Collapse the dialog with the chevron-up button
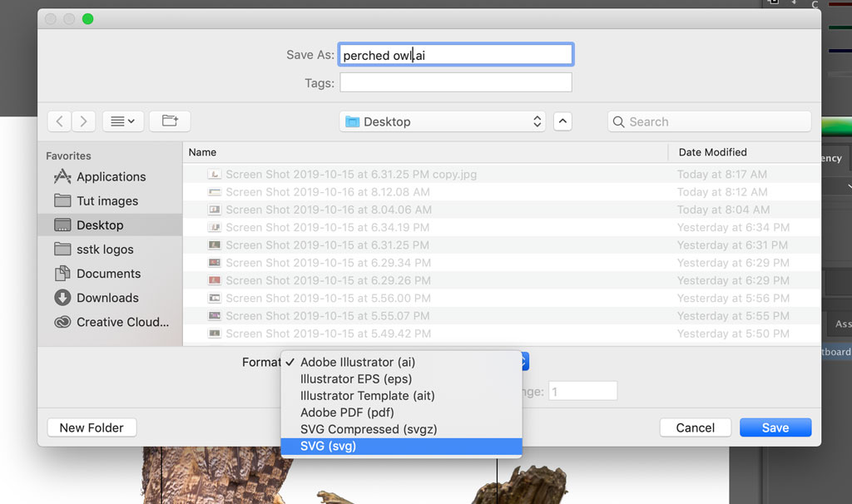This screenshot has width=852, height=504. (x=562, y=121)
